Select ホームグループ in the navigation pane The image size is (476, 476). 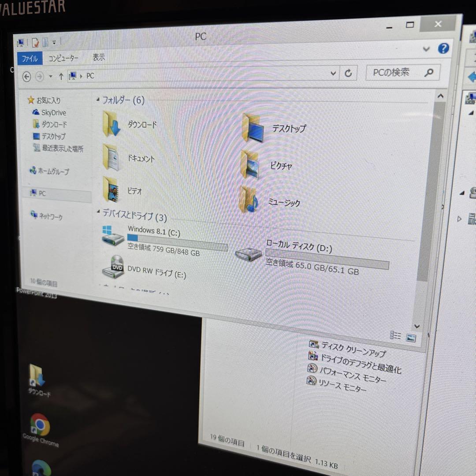point(53,171)
